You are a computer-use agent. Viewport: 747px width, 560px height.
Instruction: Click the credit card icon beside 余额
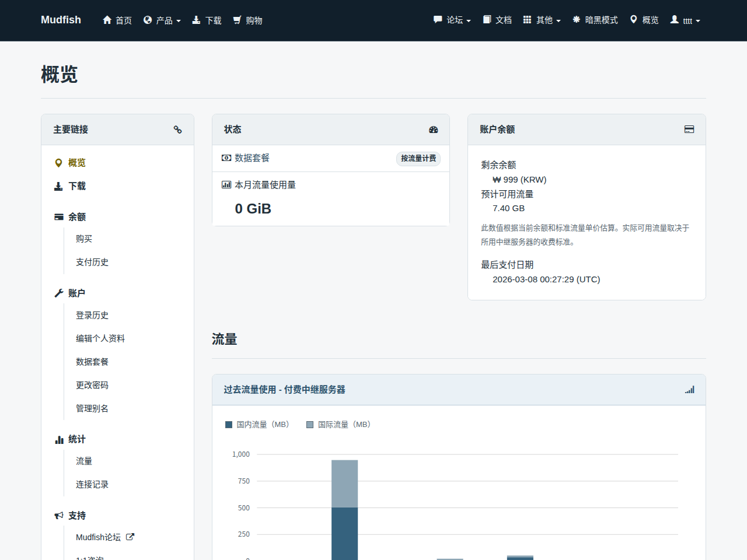coord(59,217)
